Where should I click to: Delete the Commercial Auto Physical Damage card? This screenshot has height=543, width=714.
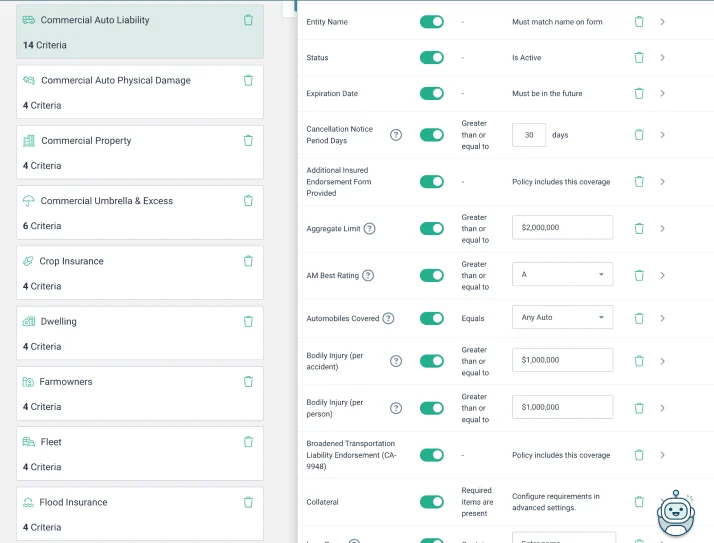(248, 80)
